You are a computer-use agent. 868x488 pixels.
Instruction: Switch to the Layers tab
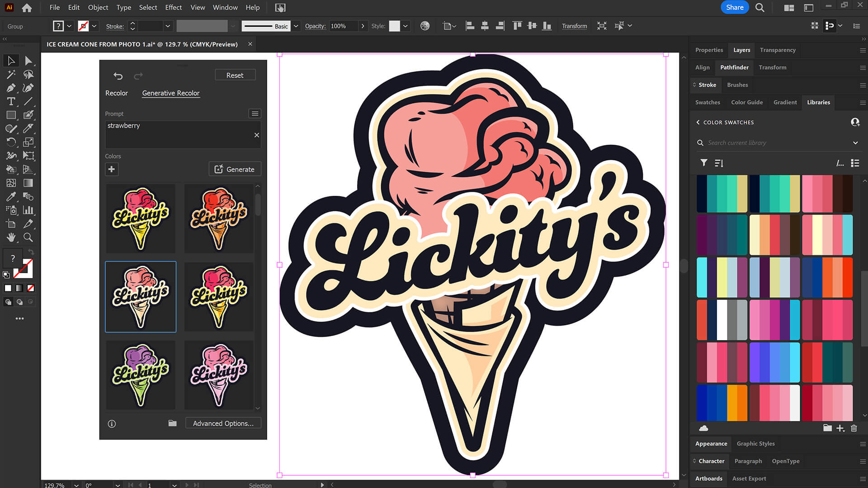(x=741, y=50)
